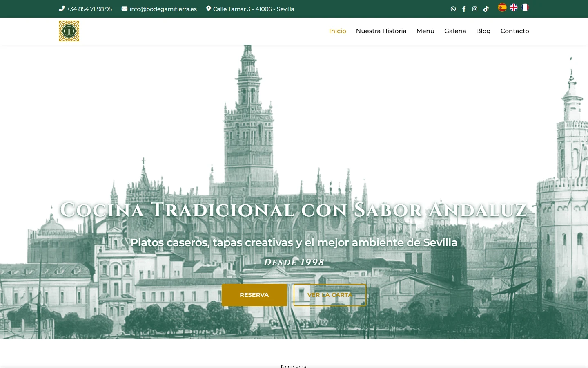588x368 pixels.
Task: Click the RESERVA button
Action: pos(254,295)
